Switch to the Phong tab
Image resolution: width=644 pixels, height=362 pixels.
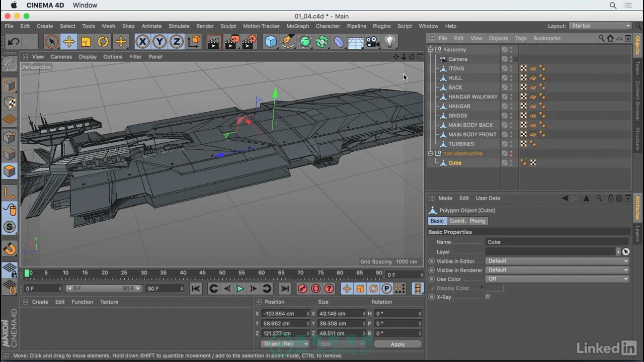point(477,221)
